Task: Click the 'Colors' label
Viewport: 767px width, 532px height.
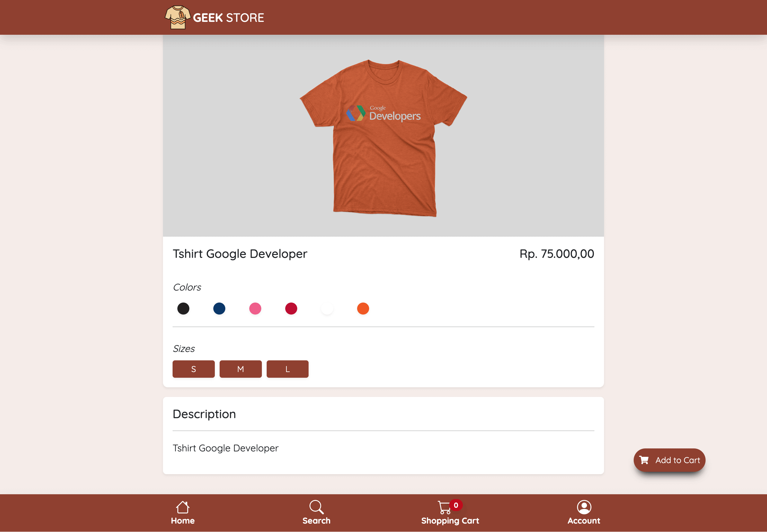Action: (187, 287)
